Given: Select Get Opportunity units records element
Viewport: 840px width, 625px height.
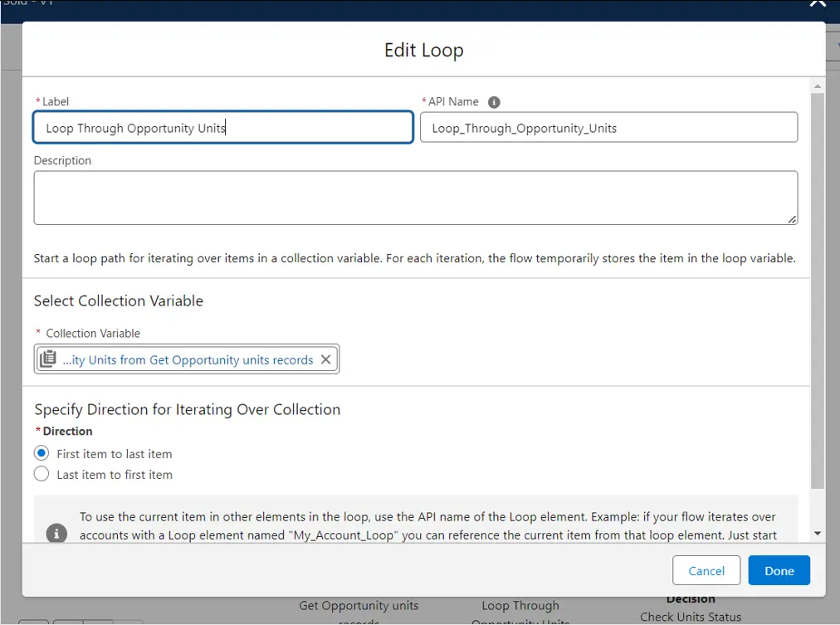Looking at the screenshot, I should coord(359,607).
